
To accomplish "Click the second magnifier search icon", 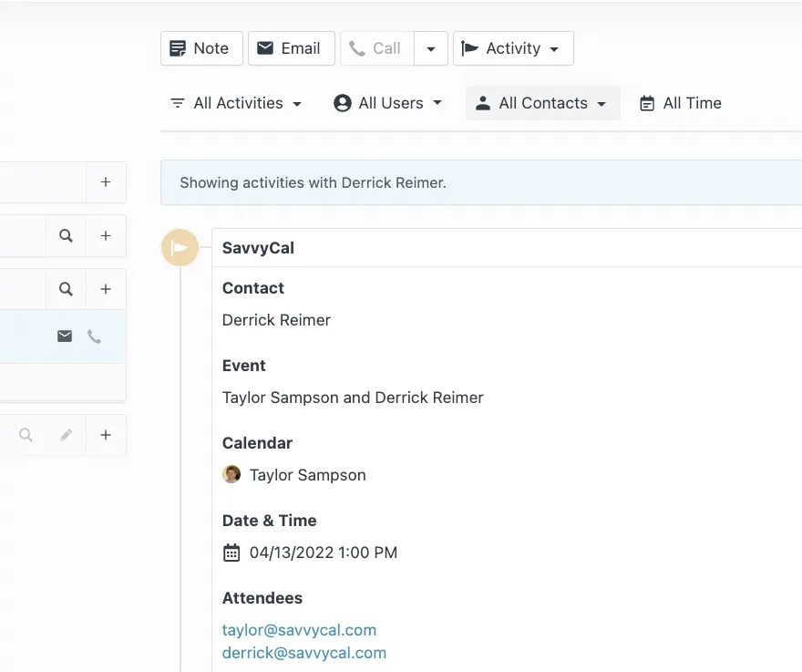I will [x=66, y=289].
